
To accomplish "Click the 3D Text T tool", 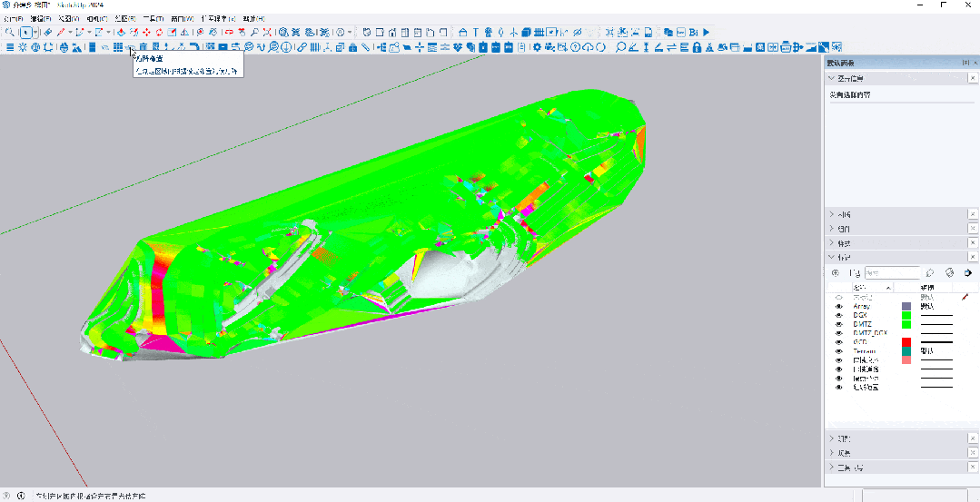I will point(475,33).
